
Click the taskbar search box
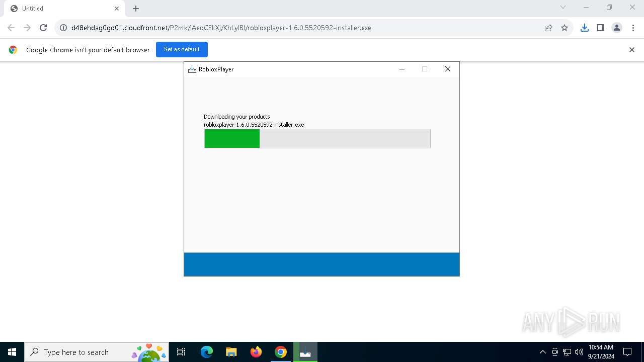point(97,352)
